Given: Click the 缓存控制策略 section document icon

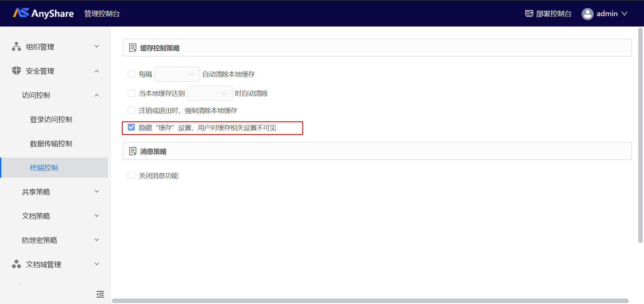Looking at the screenshot, I should pos(133,48).
